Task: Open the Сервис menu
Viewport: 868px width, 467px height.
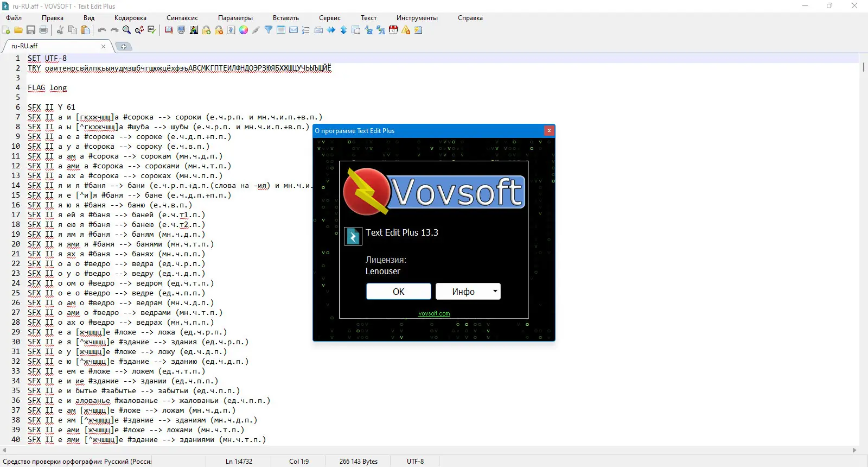Action: click(x=330, y=18)
